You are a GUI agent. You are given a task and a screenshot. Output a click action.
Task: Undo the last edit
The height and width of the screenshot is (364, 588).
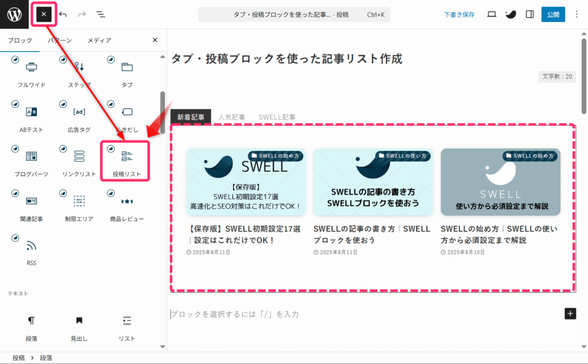(63, 14)
